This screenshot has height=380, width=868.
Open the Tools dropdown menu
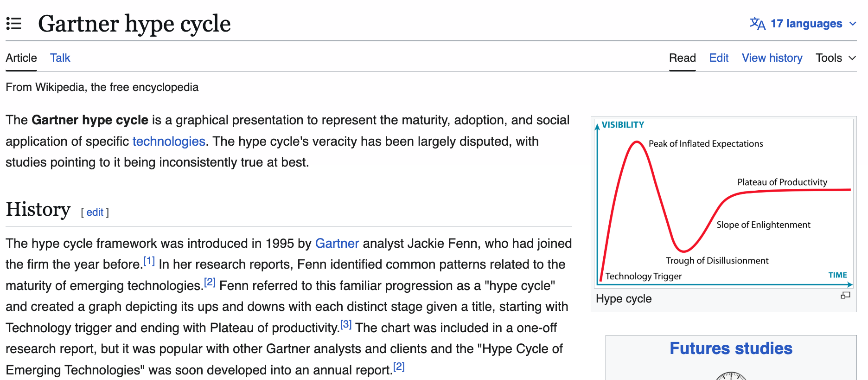835,58
